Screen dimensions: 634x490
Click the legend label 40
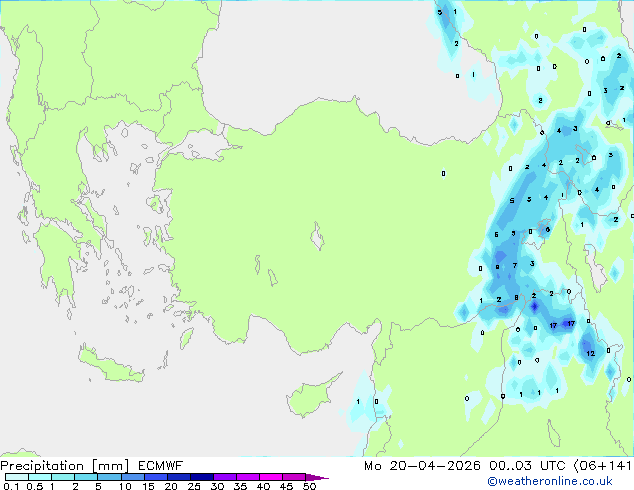point(263,486)
